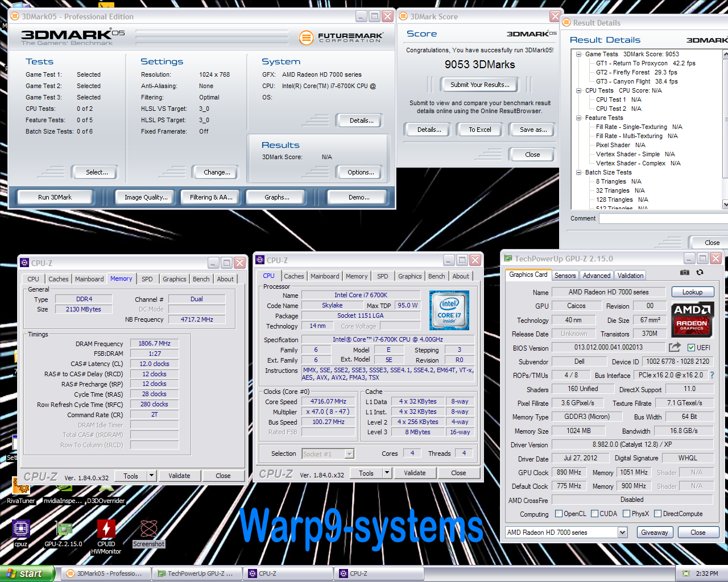
Task: Switch to TechPowerUp GPU-Z taskbar button
Action: (196, 573)
